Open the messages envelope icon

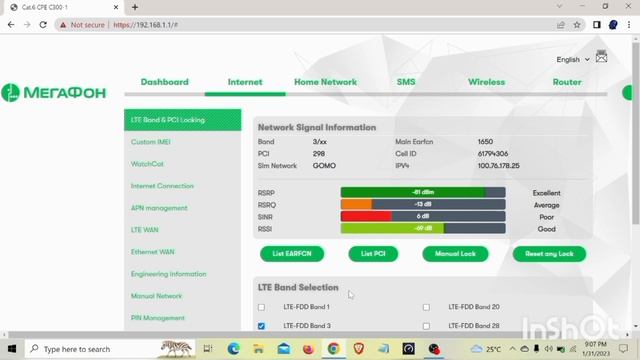[601, 56]
